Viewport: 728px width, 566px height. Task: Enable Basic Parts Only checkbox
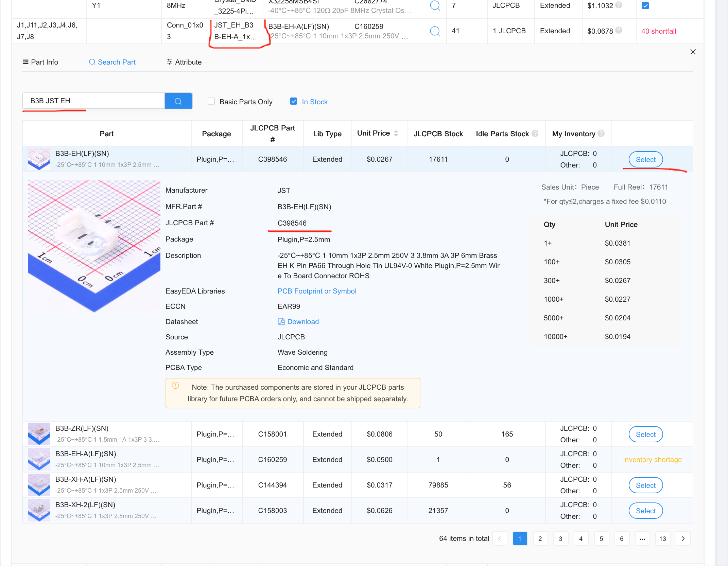click(211, 101)
